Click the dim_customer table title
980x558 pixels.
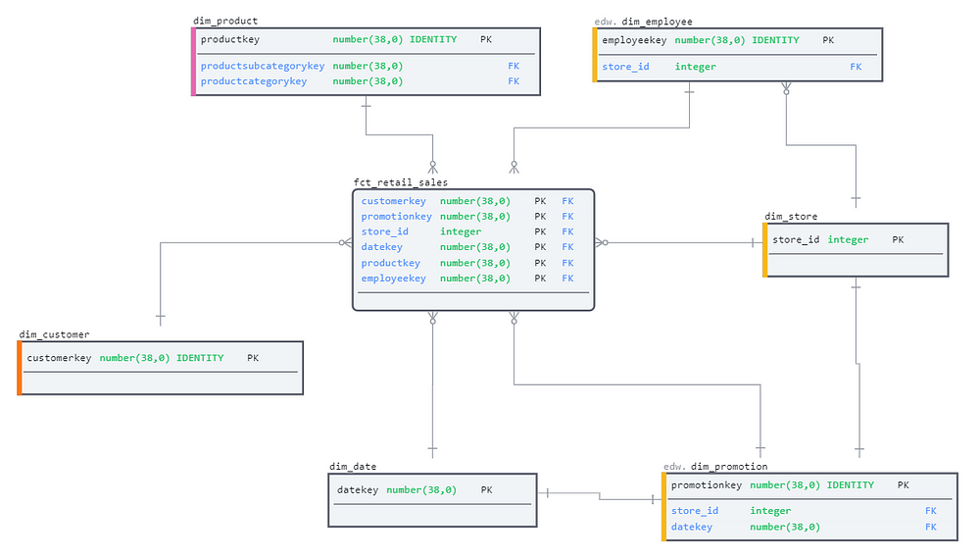[x=54, y=334]
